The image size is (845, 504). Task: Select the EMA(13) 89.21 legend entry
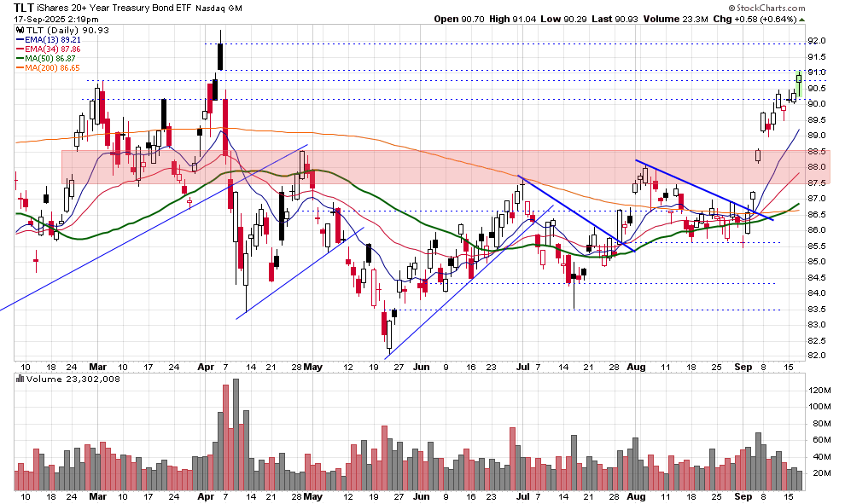click(x=52, y=39)
